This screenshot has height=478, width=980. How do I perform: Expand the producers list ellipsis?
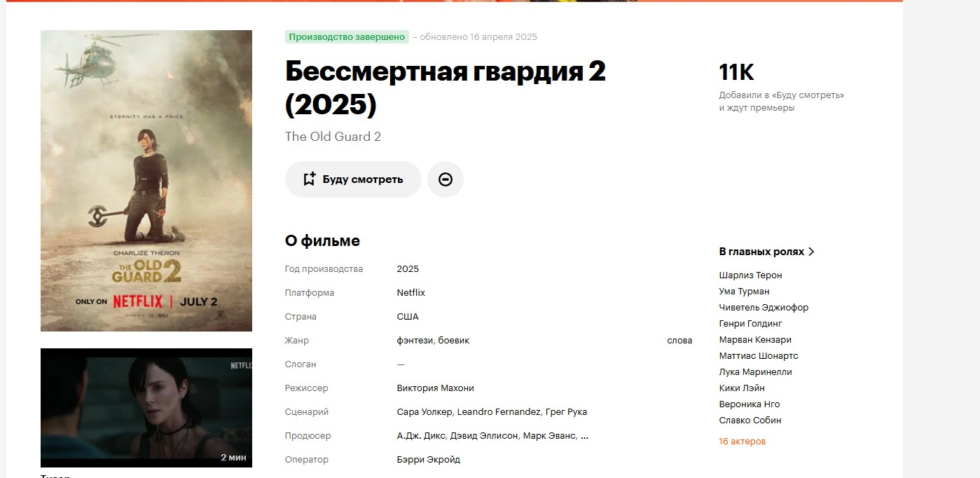(x=585, y=437)
